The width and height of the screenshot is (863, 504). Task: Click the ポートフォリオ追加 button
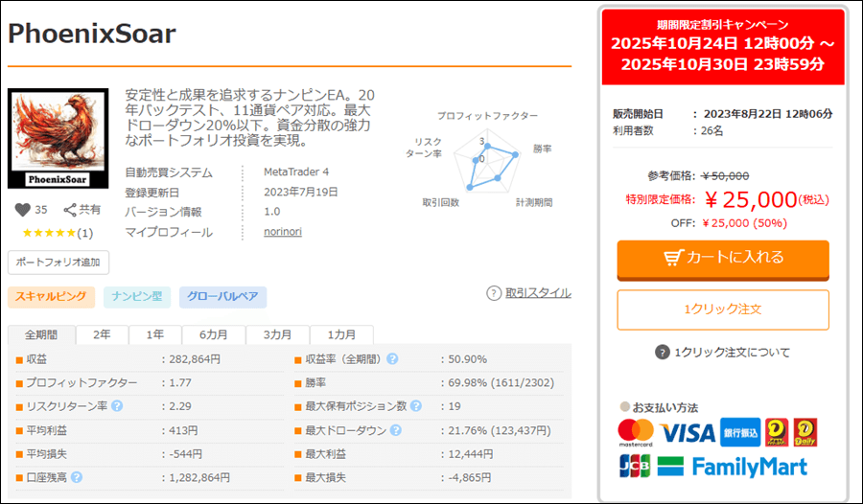pyautogui.click(x=59, y=263)
